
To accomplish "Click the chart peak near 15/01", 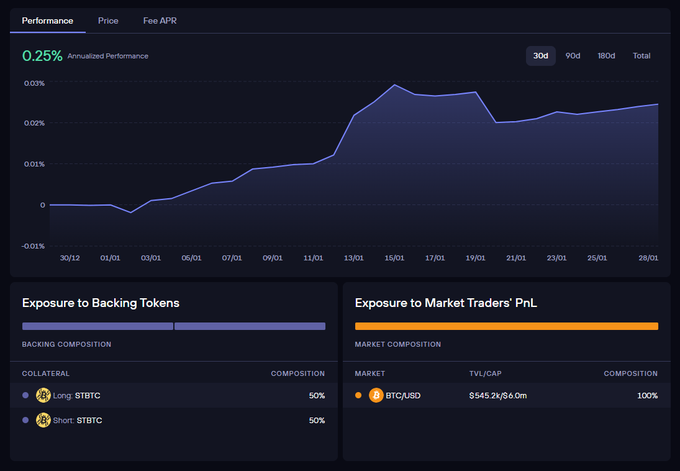I will pyautogui.click(x=395, y=85).
